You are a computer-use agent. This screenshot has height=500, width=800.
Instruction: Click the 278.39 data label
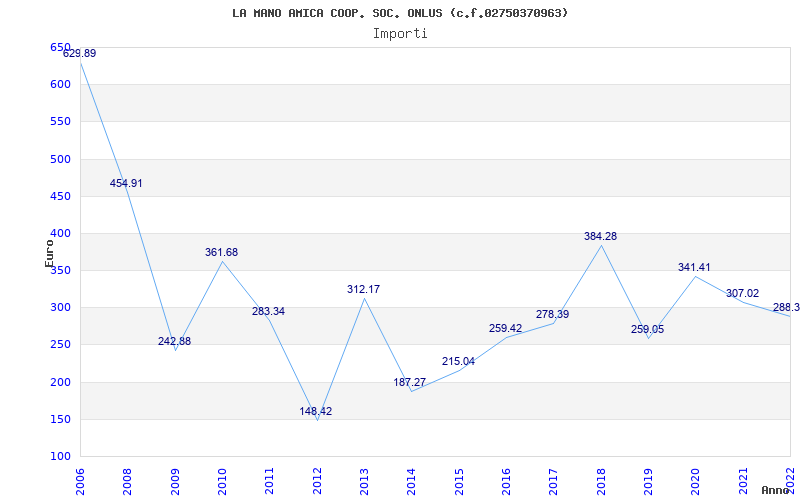pyautogui.click(x=553, y=314)
